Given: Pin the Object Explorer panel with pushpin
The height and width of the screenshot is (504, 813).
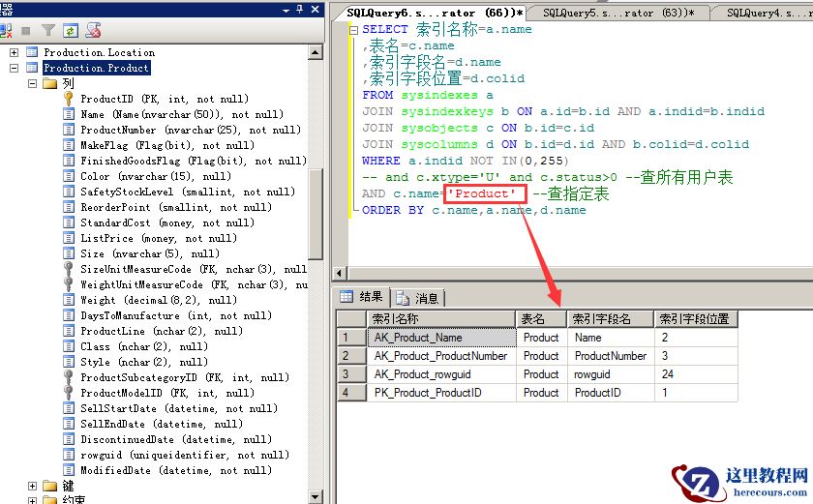Looking at the screenshot, I should tap(300, 9).
